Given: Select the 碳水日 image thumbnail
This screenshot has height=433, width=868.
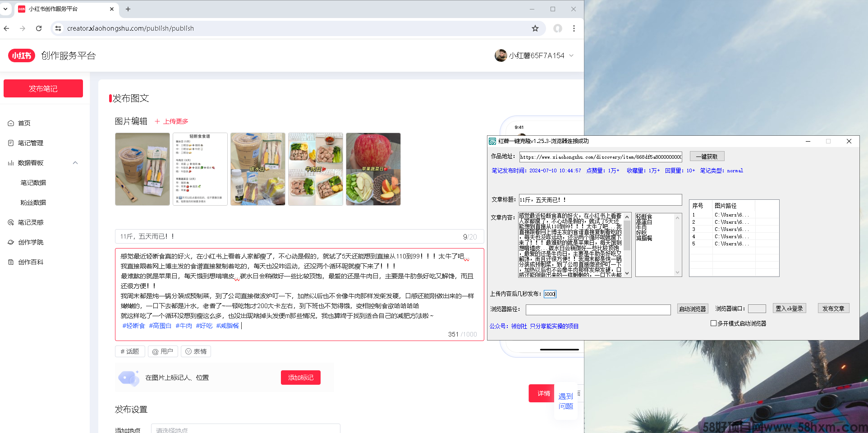Looking at the screenshot, I should [258, 169].
